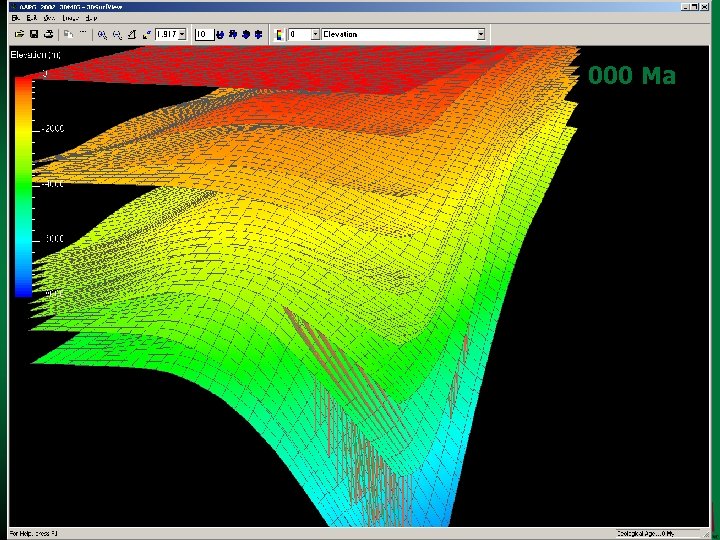Expand the Elevation property dropdown
This screenshot has width=720, height=540.
(480, 34)
